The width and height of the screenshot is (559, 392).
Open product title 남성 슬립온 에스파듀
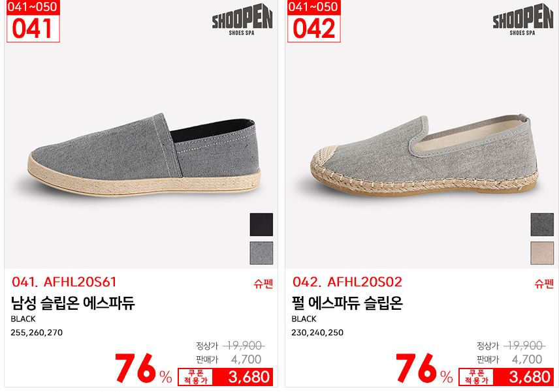(x=72, y=303)
